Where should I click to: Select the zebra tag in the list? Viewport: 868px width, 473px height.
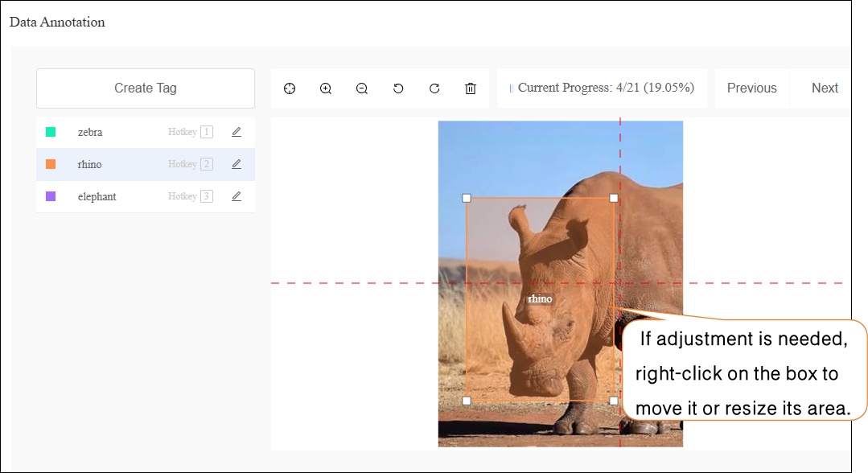pyautogui.click(x=90, y=132)
